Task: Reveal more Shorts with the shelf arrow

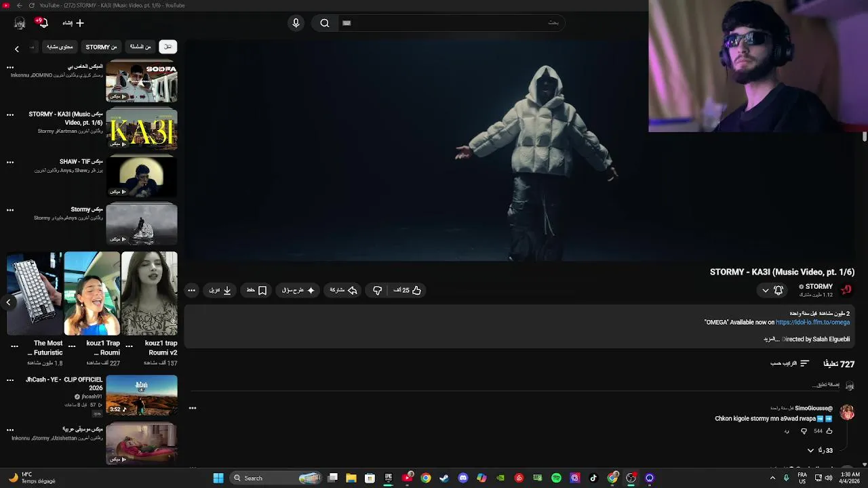Action: (x=8, y=302)
